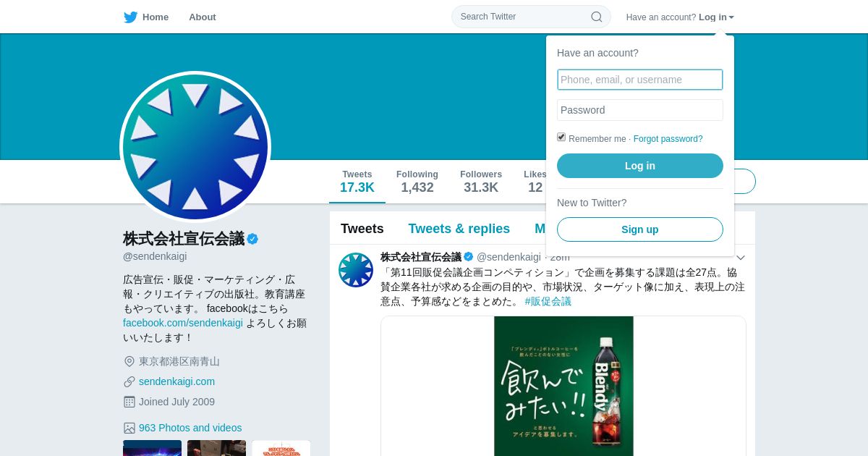The image size is (868, 456).
Task: Click the blue Log in button
Action: pyautogui.click(x=640, y=166)
